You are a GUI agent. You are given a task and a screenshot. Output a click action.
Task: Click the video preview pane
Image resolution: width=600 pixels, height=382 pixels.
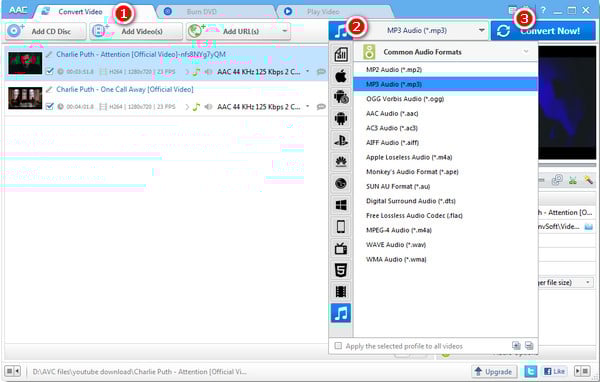(x=567, y=103)
